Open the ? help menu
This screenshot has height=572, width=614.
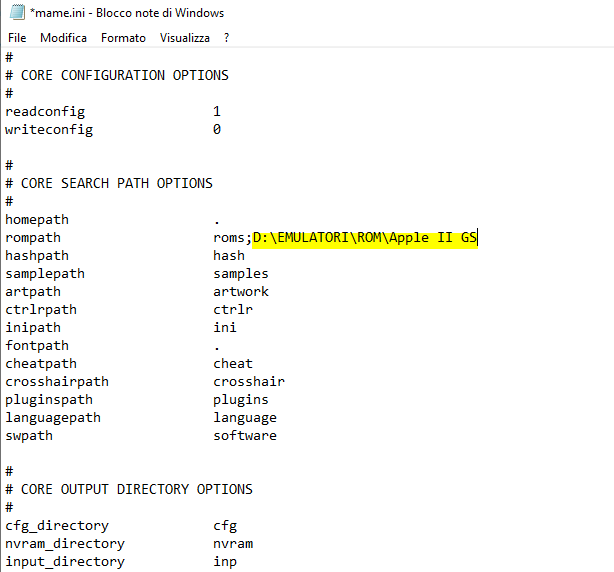point(226,38)
